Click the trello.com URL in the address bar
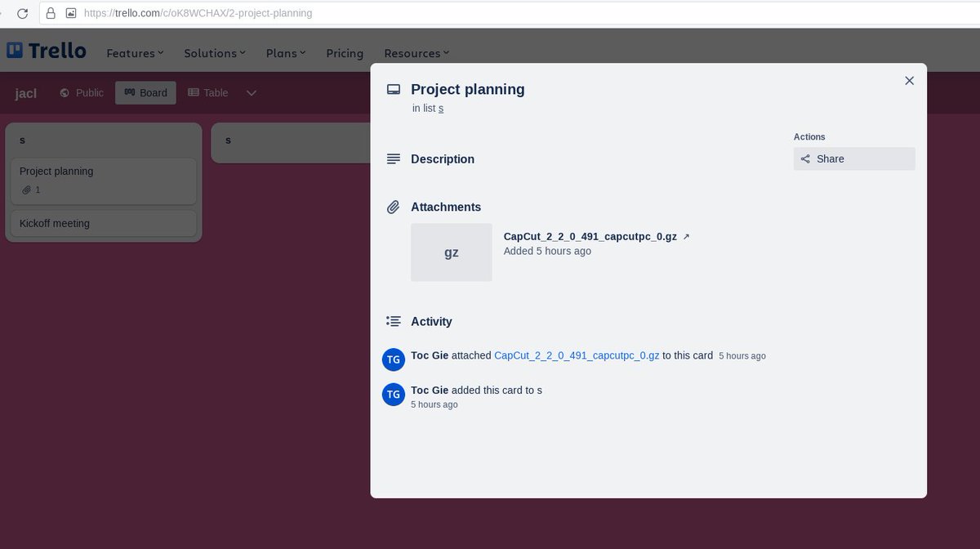Viewport: 980px width, 549px height. pyautogui.click(x=198, y=13)
